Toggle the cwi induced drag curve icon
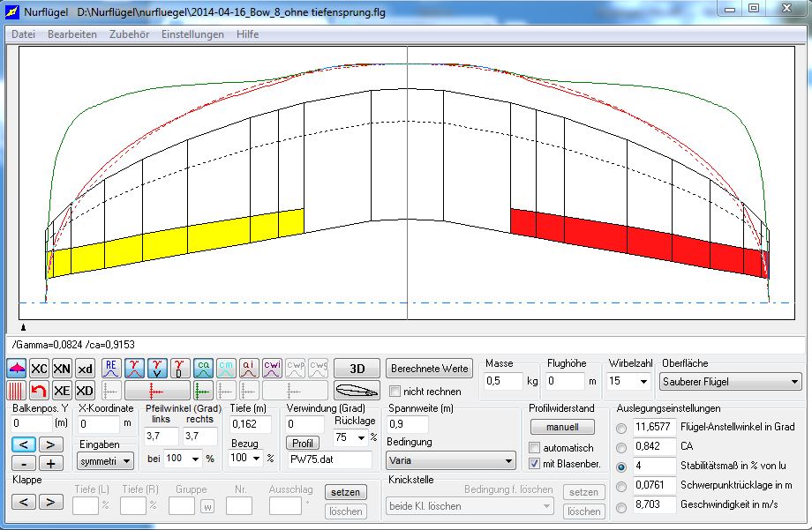 pyautogui.click(x=272, y=368)
